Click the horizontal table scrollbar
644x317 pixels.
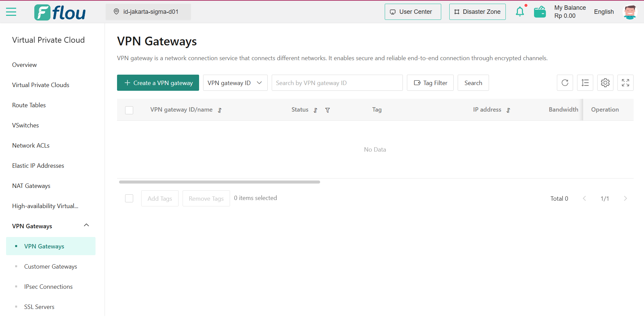click(219, 182)
